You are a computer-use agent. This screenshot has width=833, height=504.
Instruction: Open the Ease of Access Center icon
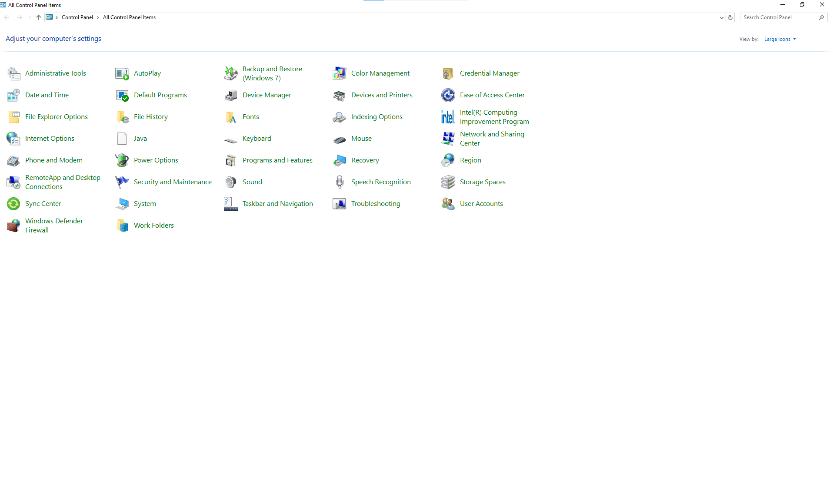point(448,95)
